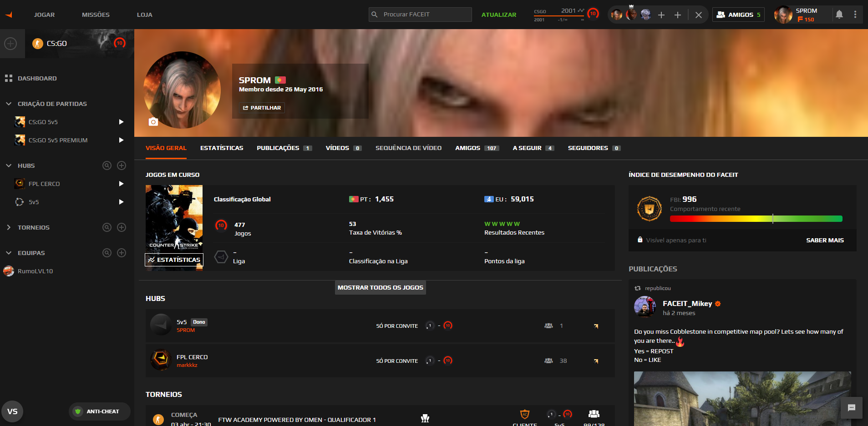Viewport: 868px width, 426px height.
Task: Open the Cobblestone post image
Action: coord(742,399)
